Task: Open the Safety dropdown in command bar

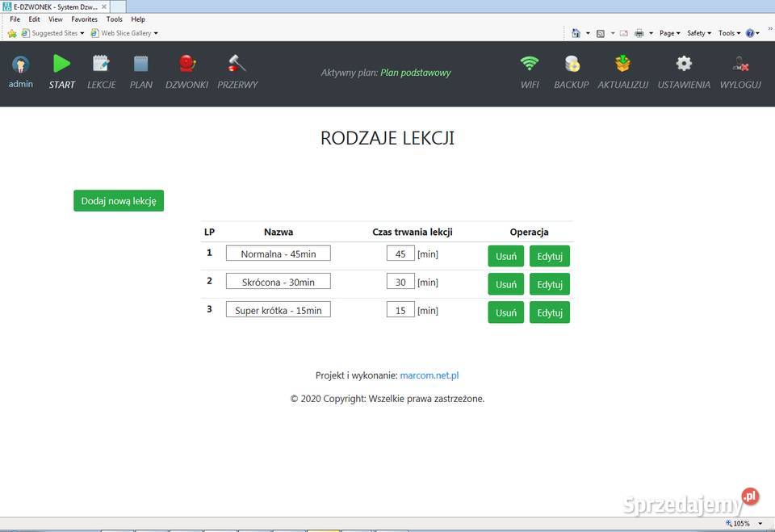Action: pyautogui.click(x=698, y=33)
